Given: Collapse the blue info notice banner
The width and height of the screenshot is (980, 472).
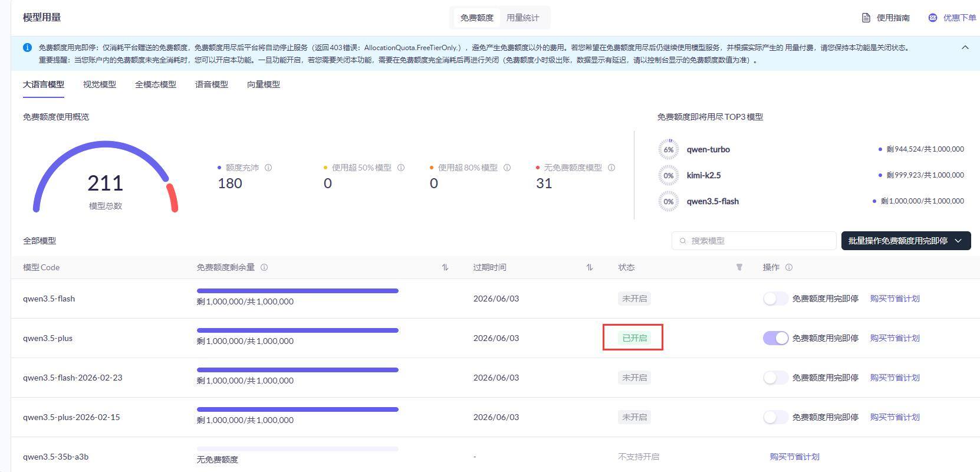Looking at the screenshot, I should [965, 47].
